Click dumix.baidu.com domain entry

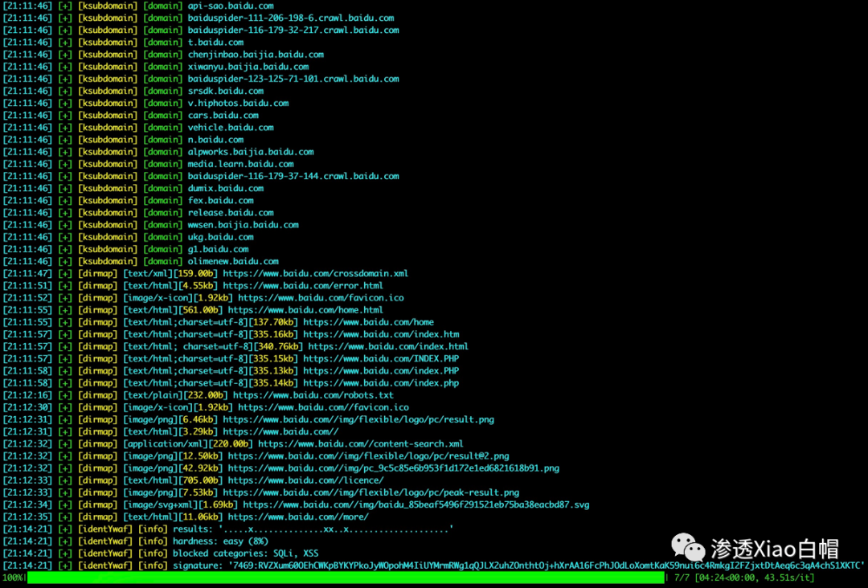tap(225, 188)
